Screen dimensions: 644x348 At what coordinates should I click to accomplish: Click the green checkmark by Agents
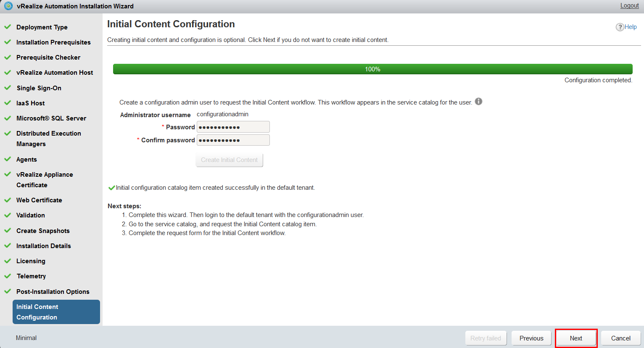pyautogui.click(x=8, y=159)
